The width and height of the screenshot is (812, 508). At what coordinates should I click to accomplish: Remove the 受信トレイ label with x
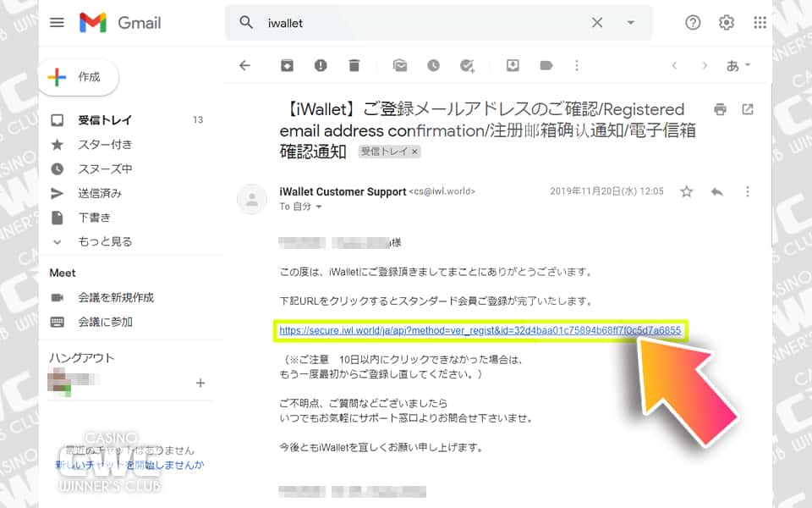(414, 152)
